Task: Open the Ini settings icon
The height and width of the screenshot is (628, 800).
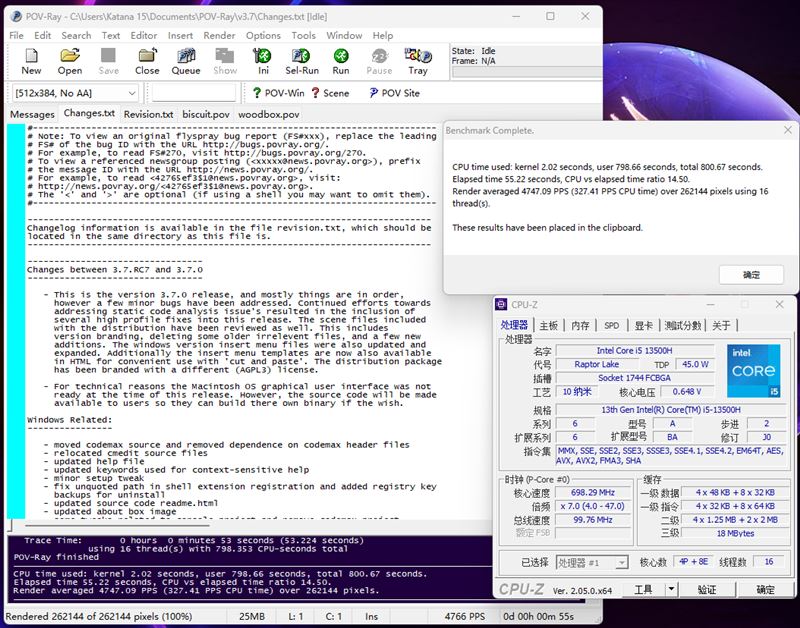Action: (263, 61)
